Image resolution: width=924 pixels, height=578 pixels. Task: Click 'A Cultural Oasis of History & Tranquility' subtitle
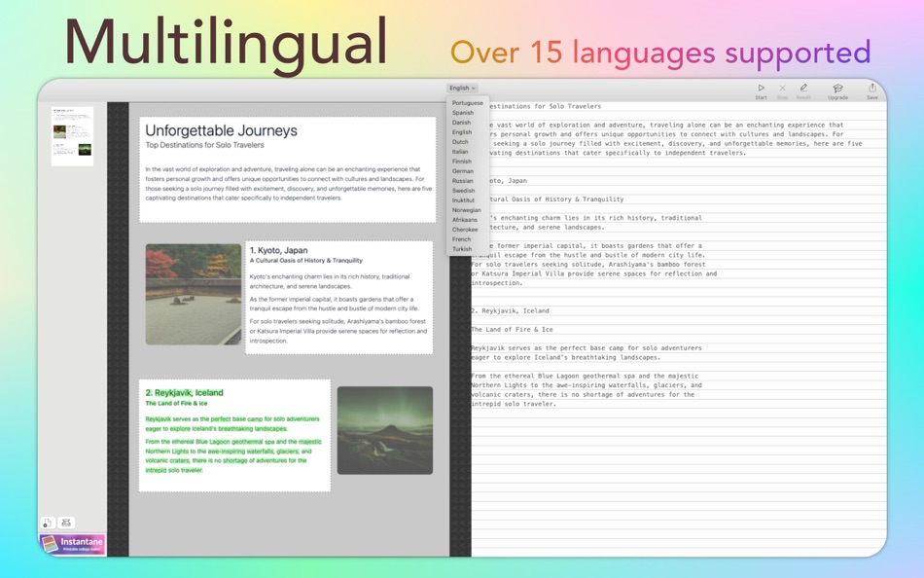(305, 260)
